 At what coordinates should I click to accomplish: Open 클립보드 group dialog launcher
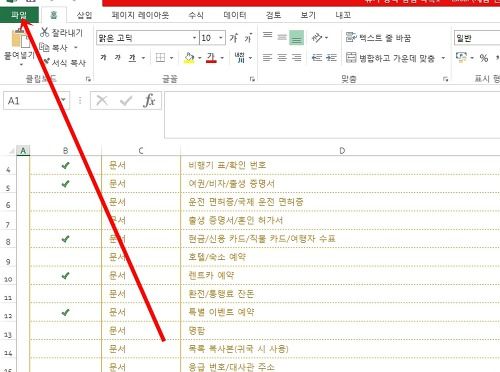point(88,79)
